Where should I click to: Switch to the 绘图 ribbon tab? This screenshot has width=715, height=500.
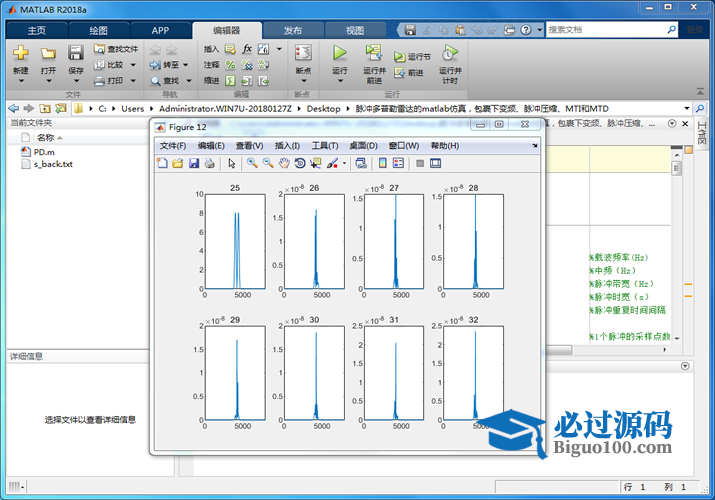tap(99, 30)
